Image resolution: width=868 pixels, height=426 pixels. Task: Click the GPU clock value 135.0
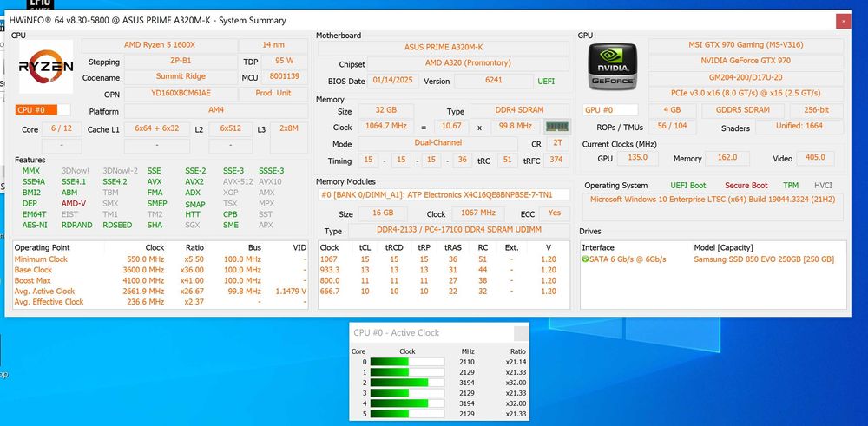[638, 158]
